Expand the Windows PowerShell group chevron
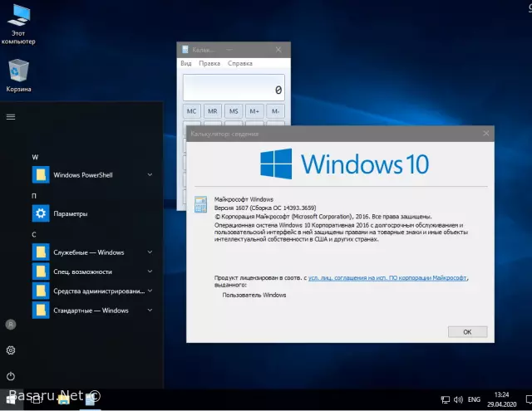 (x=150, y=175)
